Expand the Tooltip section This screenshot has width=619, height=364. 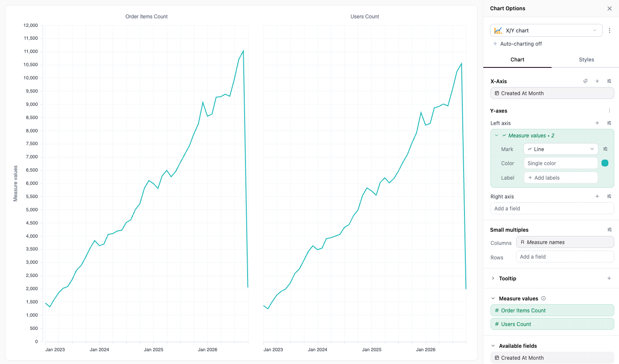[x=493, y=278]
